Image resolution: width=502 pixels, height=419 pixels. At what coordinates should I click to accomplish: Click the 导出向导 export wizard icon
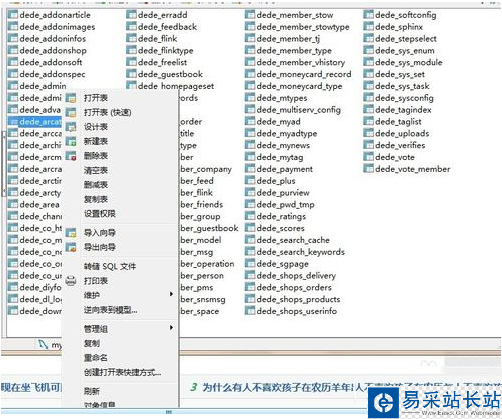click(71, 247)
